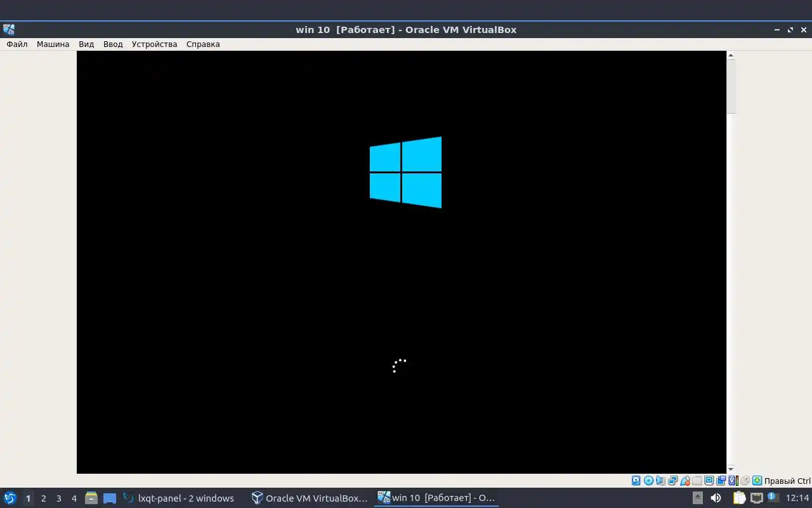Screen dimensions: 812x508
Task: Click the CPU virtualization indicator icon
Action: click(733, 481)
